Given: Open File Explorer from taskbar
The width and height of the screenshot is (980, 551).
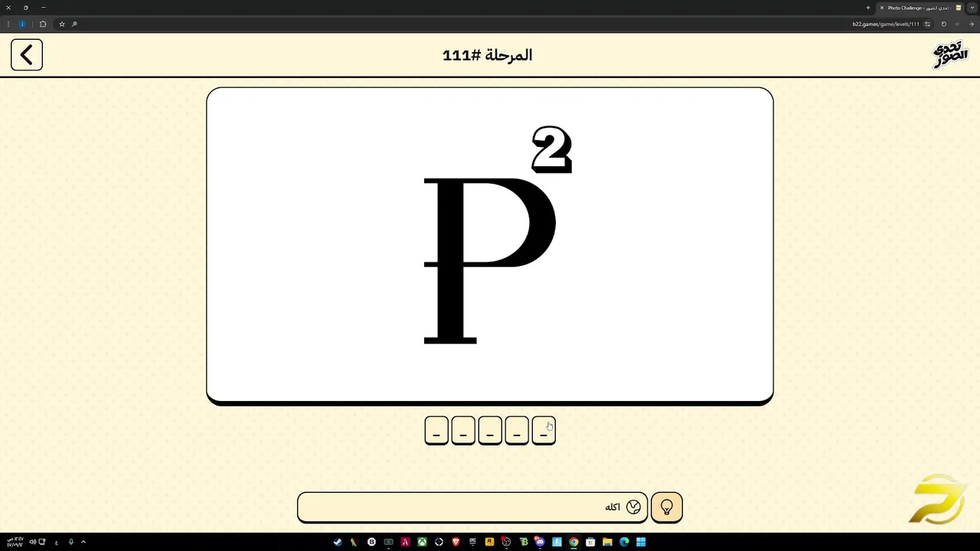Looking at the screenshot, I should [x=607, y=542].
